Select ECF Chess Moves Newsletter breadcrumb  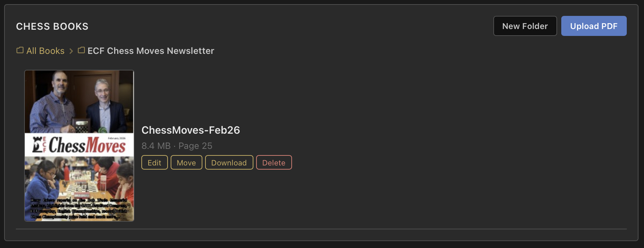[x=151, y=51]
